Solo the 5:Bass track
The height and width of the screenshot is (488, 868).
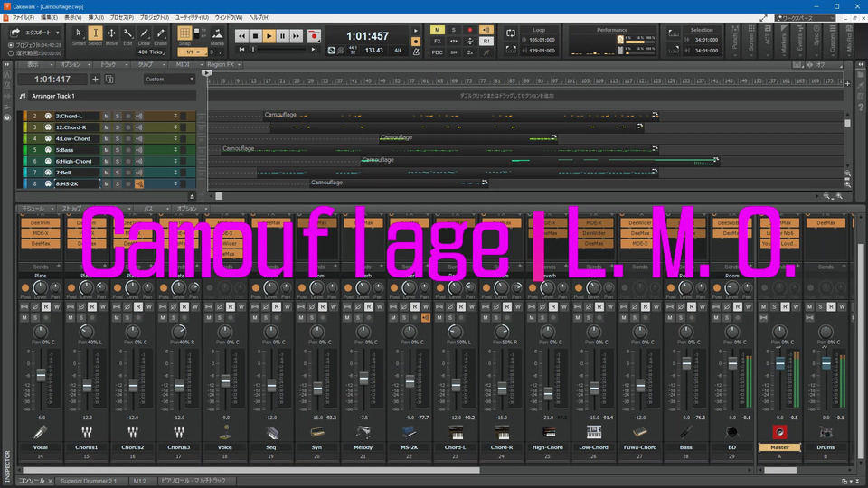[118, 150]
